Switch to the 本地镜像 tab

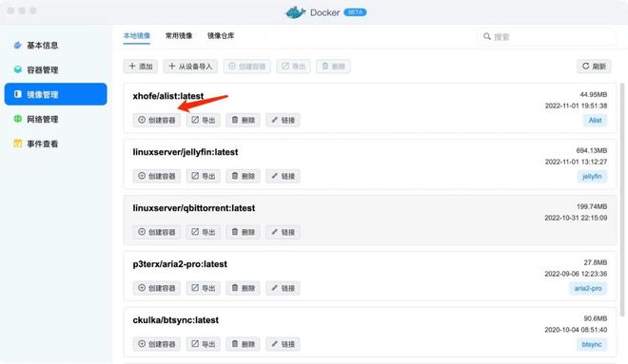tap(137, 35)
